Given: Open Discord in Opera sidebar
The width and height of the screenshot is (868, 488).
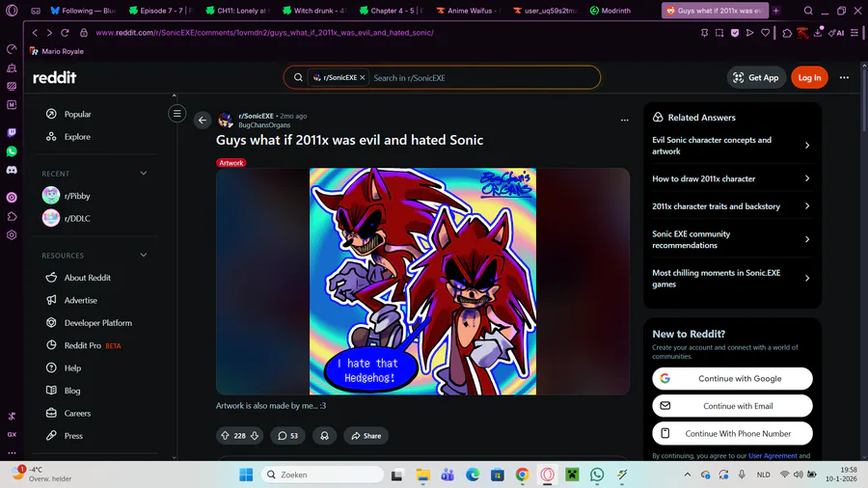Looking at the screenshot, I should (x=12, y=170).
